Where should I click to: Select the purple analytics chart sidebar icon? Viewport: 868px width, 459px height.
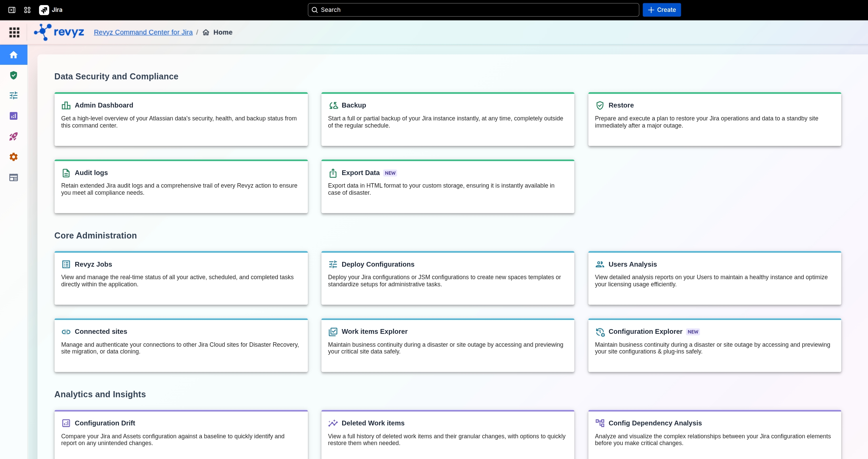14,116
